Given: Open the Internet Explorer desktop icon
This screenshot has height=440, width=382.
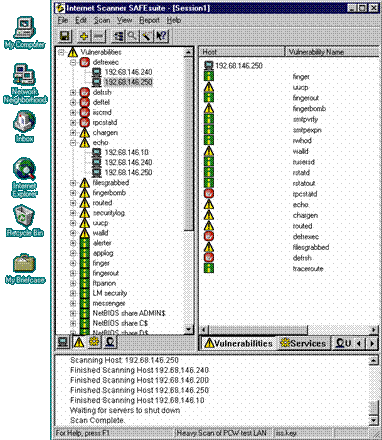Looking at the screenshot, I should (25, 178).
